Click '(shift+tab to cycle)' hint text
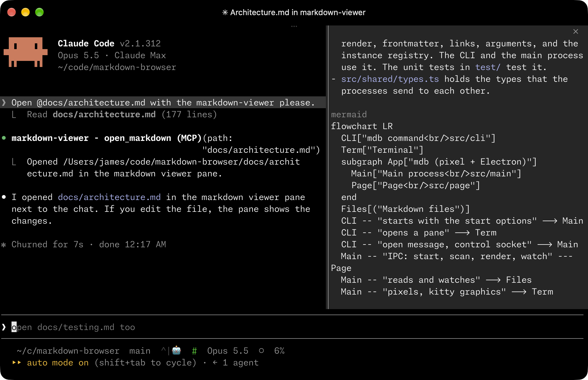Screen dimensions: 588x380 145,362
